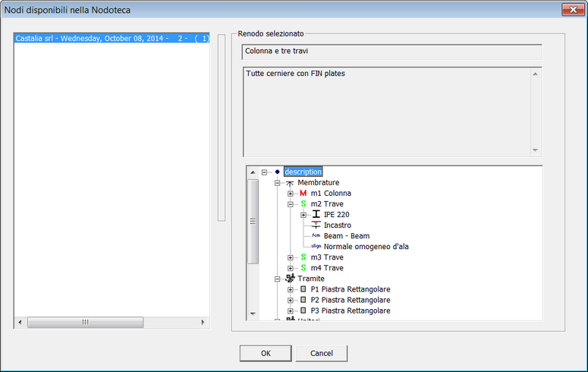Click the green S icon of m3 Trave
The width and height of the screenshot is (588, 372).
click(303, 257)
